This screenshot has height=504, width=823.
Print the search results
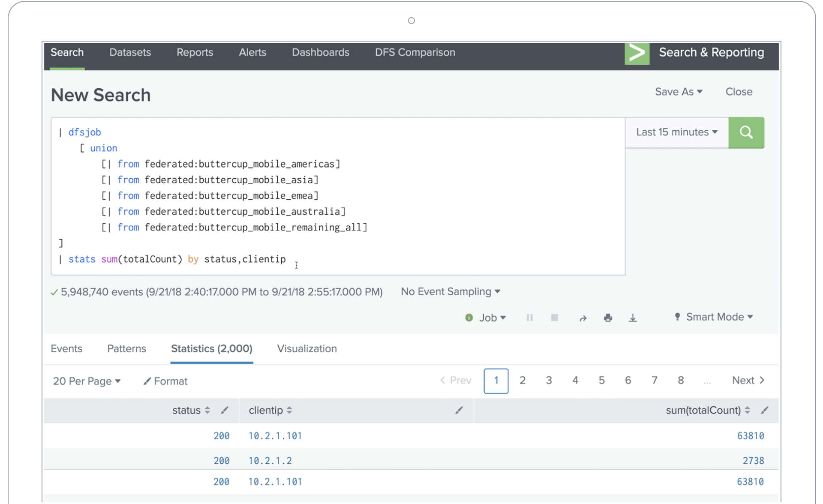608,318
